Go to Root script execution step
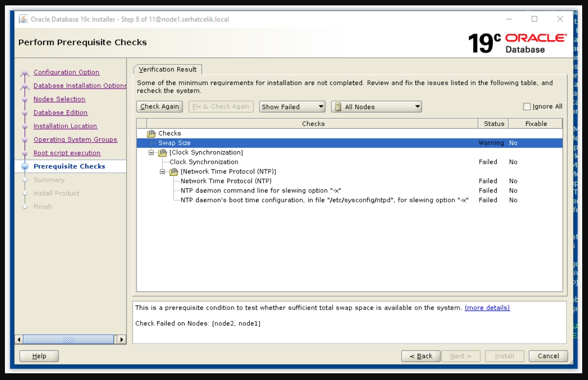588x380 pixels. pyautogui.click(x=67, y=153)
